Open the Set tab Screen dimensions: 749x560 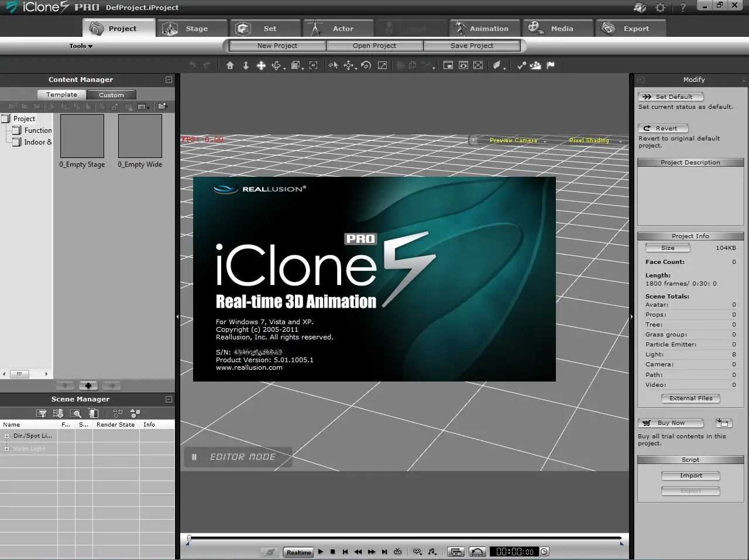pyautogui.click(x=265, y=28)
